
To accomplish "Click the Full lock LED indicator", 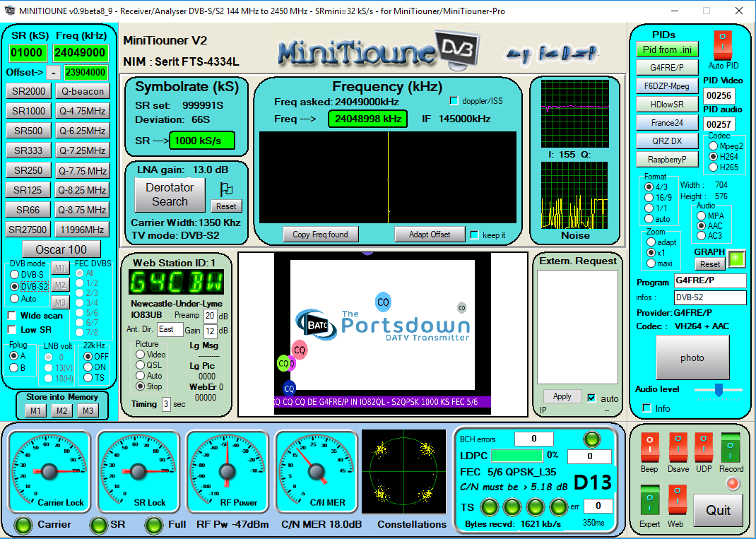I will (154, 525).
